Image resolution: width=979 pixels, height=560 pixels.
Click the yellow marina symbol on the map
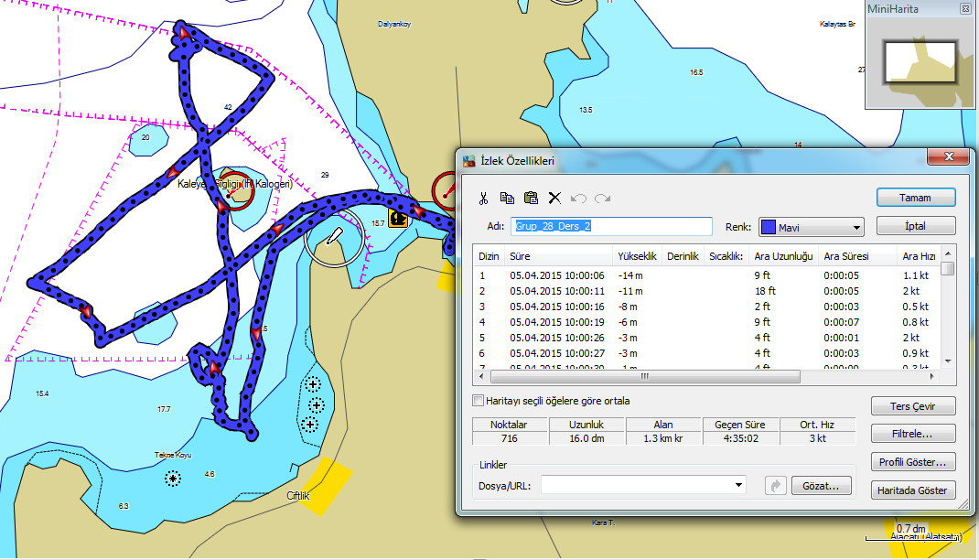tap(398, 219)
